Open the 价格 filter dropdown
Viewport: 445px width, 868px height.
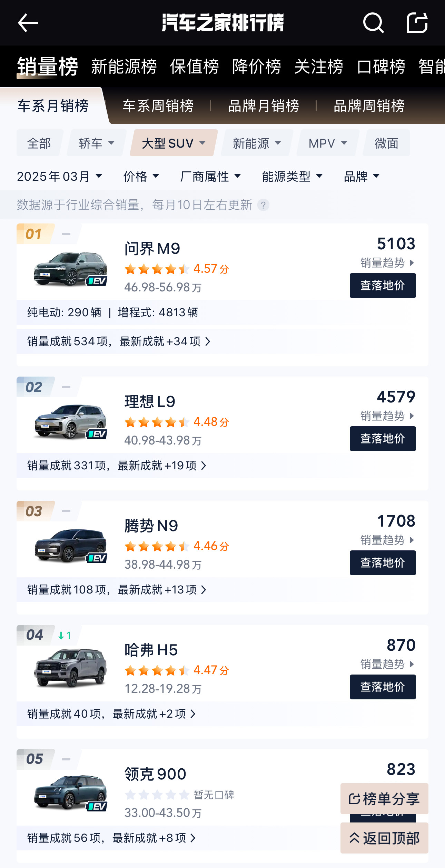click(141, 177)
